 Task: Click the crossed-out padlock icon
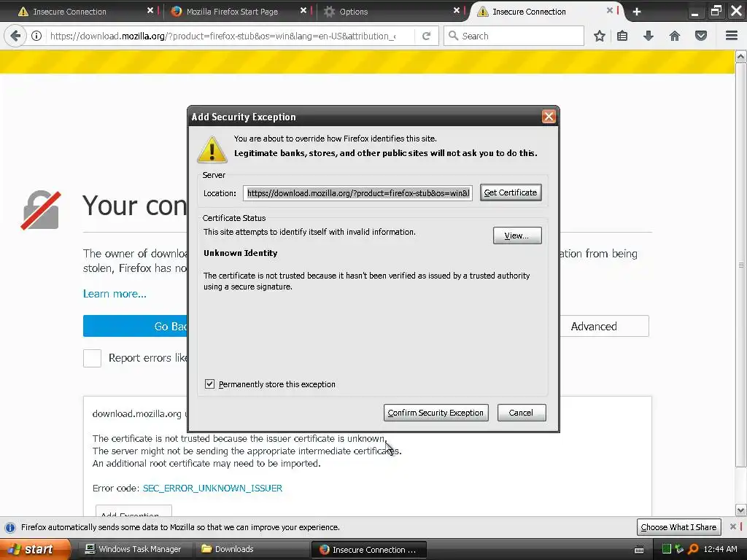41,210
